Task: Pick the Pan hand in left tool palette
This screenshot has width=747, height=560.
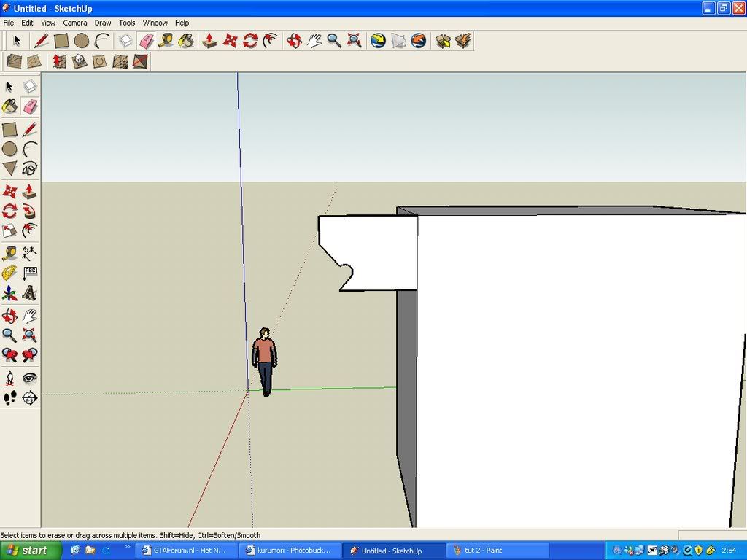Action: pos(29,316)
